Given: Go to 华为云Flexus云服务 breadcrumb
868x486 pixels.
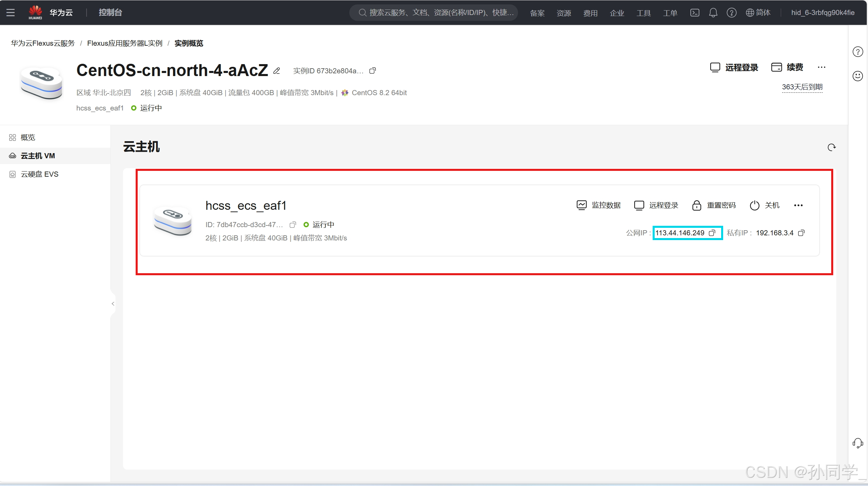Looking at the screenshot, I should pos(43,43).
